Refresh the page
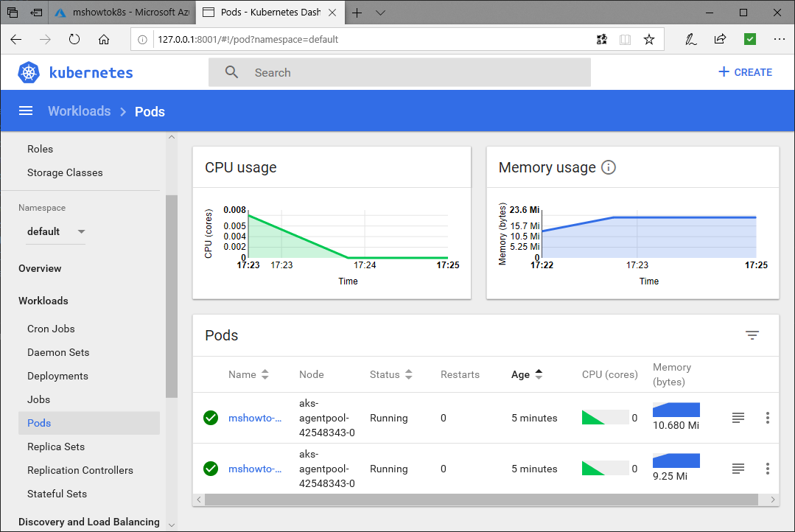 [x=74, y=40]
